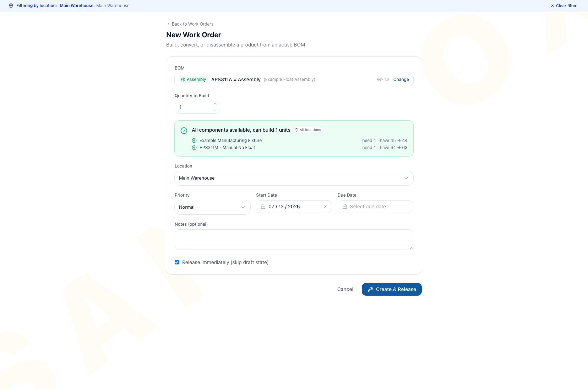
Task: Click the chevron in the Priority combo box
Action: pos(243,207)
